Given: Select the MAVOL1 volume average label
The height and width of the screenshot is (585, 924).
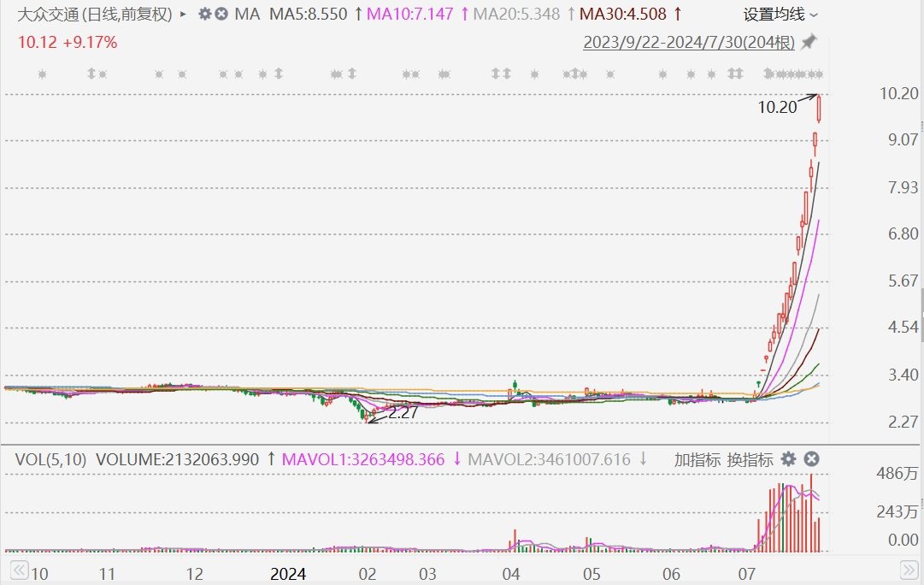Looking at the screenshot, I should 362,459.
